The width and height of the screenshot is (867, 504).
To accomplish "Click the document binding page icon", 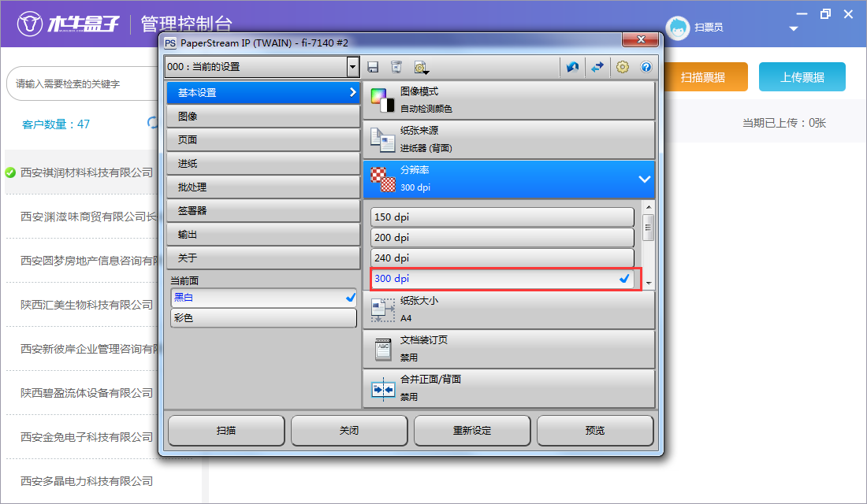I will pos(382,350).
